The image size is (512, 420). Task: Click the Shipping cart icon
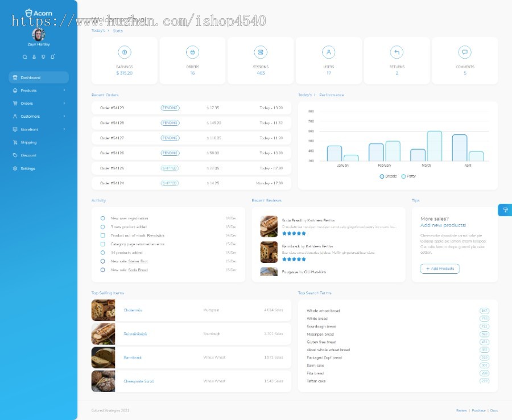click(15, 142)
